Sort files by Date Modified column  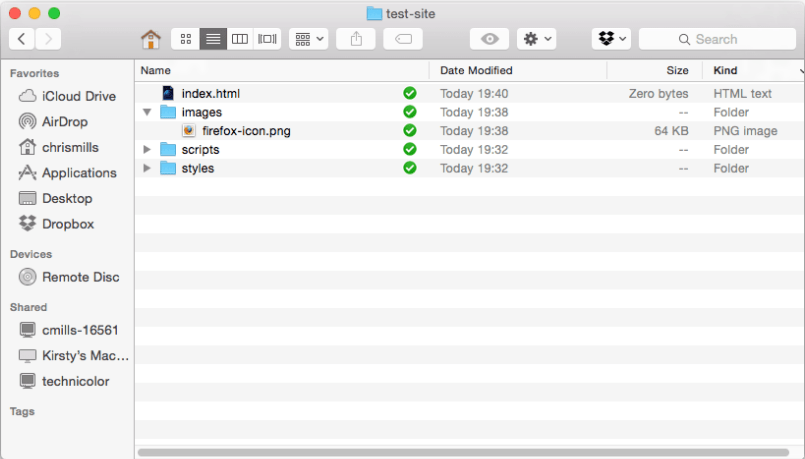coord(476,70)
